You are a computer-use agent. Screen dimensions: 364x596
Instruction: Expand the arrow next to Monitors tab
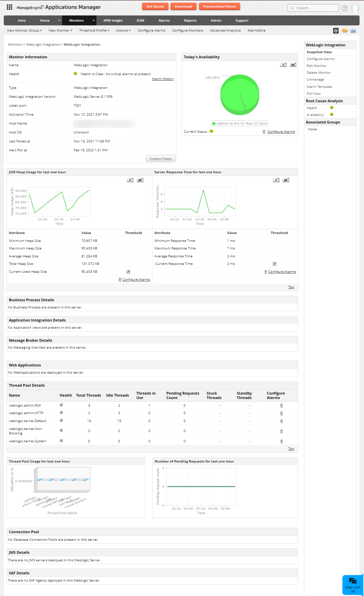(x=93, y=21)
